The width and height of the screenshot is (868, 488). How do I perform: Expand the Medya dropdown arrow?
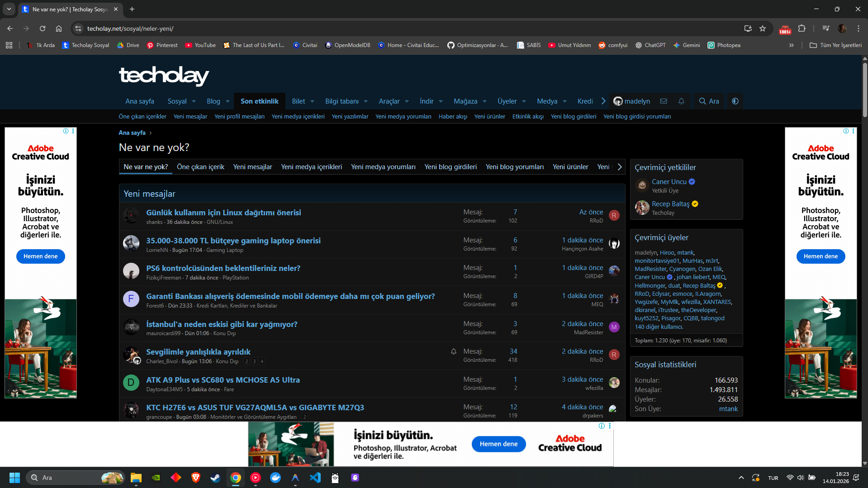(565, 101)
